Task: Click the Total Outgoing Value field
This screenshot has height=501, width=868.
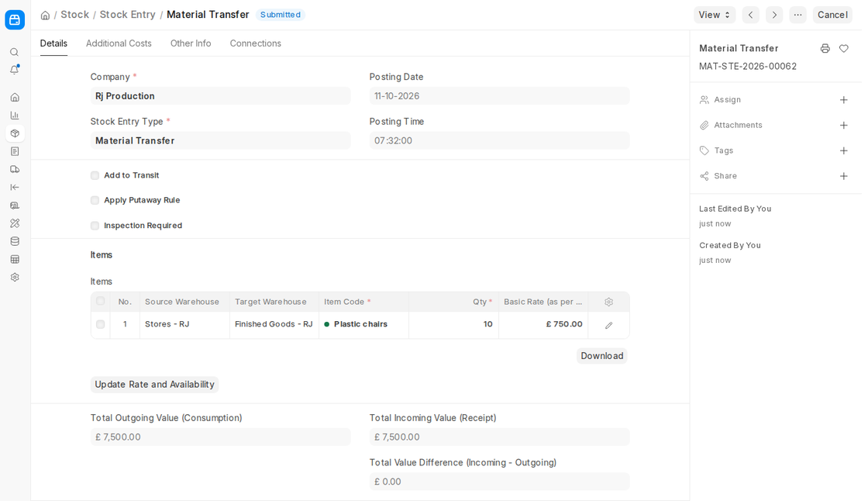Action: point(220,437)
